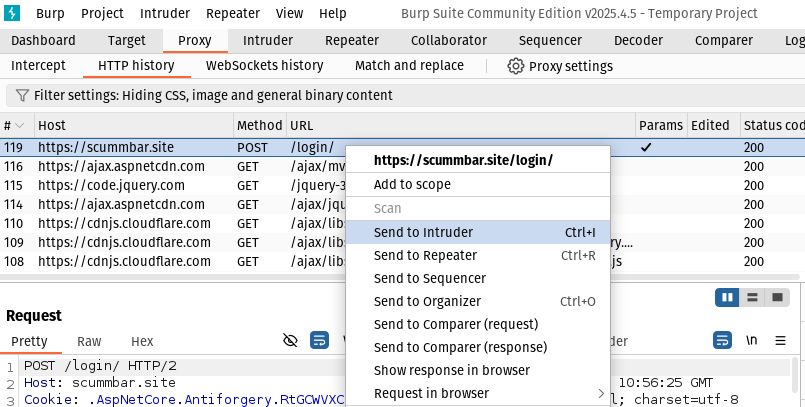
Task: Switch to the Dashboard tab
Action: pyautogui.click(x=43, y=41)
